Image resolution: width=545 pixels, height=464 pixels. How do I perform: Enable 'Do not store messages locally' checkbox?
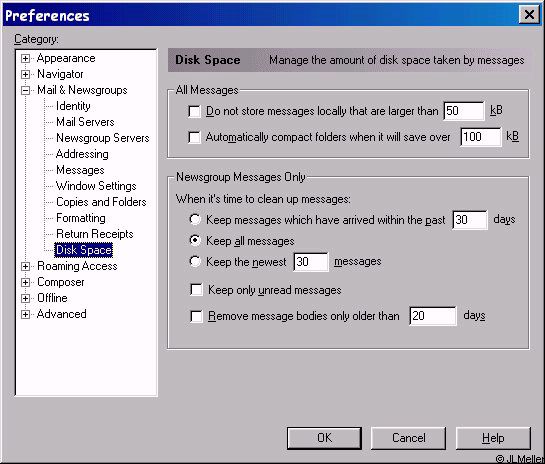click(194, 112)
